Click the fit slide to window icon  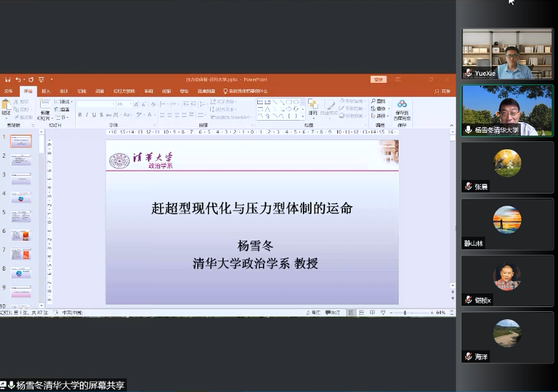[x=451, y=313]
